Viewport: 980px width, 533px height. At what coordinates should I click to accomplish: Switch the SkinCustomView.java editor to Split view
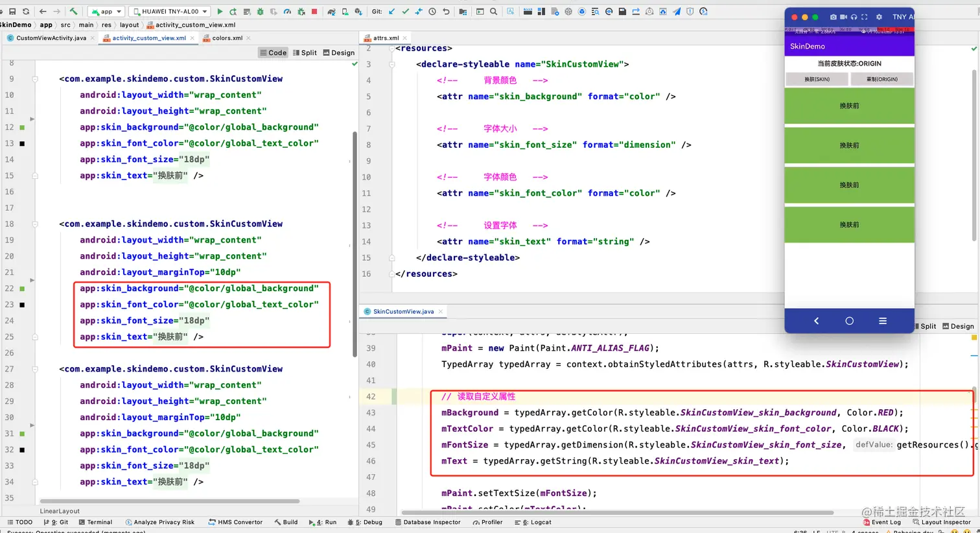click(x=926, y=326)
